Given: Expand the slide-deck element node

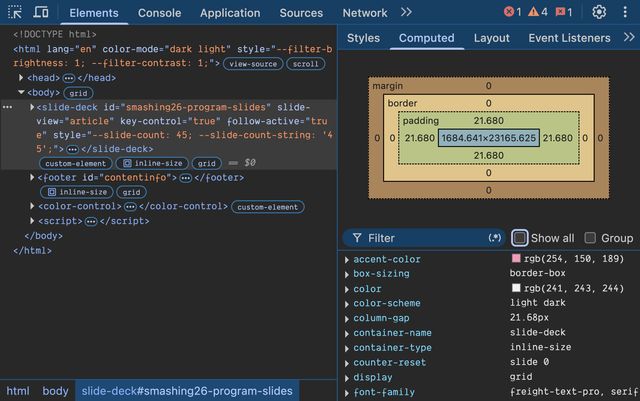Looking at the screenshot, I should coord(32,107).
